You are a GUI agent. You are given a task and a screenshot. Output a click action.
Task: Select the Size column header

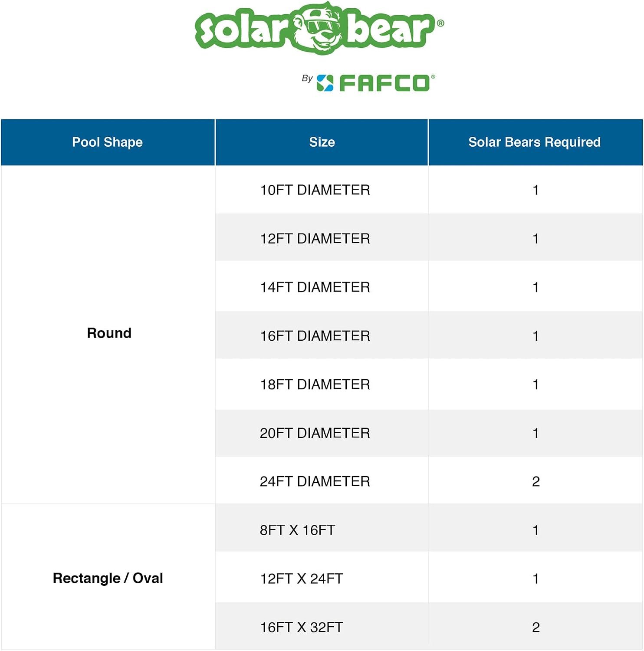(x=322, y=142)
